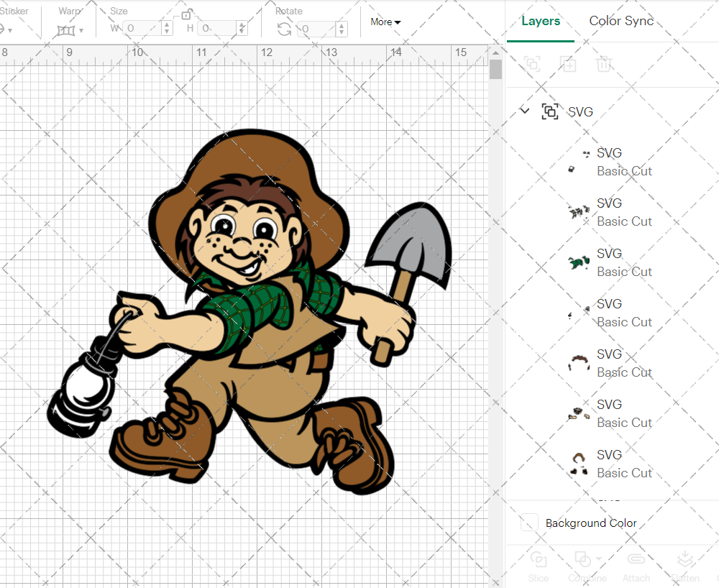Collapse the SVG layer group
Viewport: 719px width, 588px height.
tap(524, 111)
